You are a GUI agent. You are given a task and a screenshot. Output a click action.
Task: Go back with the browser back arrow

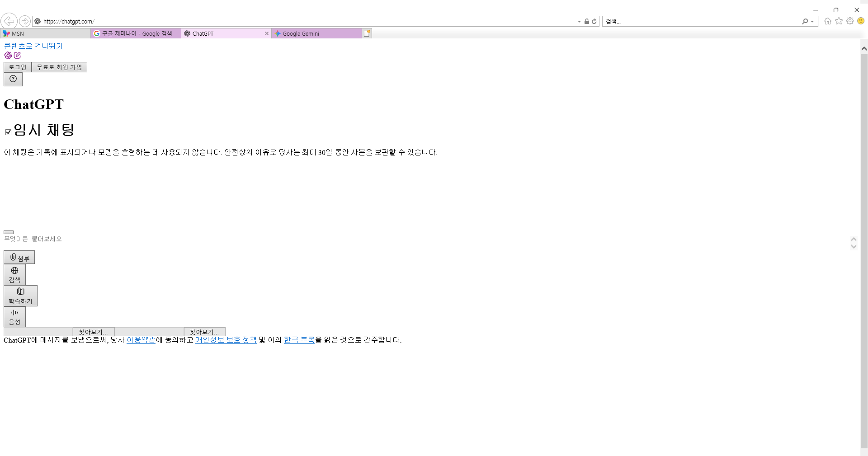[9, 21]
